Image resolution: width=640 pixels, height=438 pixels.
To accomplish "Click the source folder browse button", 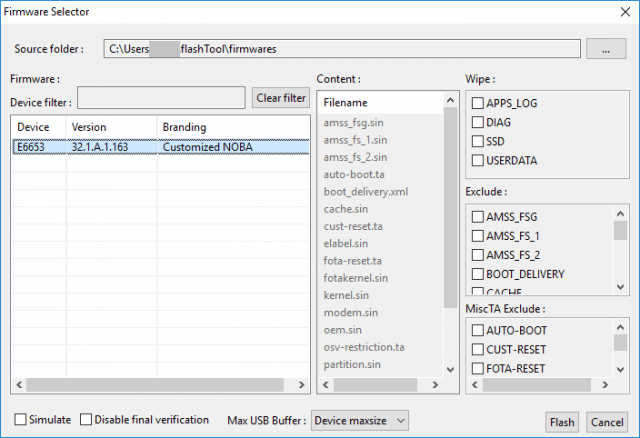I will [606, 49].
